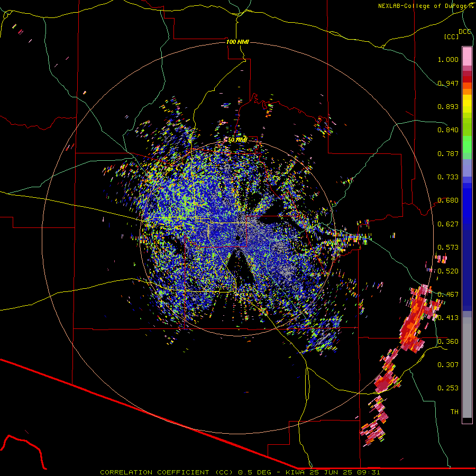The width and height of the screenshot is (476, 476).
Task: Click the 0.520 scale value
Action: coord(448,271)
